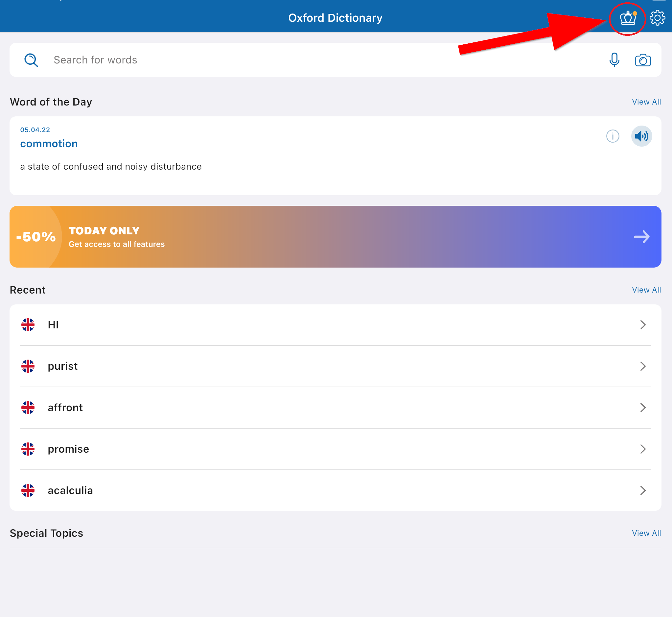View all Word of the Day entries
This screenshot has height=617, width=672.
[x=646, y=102]
